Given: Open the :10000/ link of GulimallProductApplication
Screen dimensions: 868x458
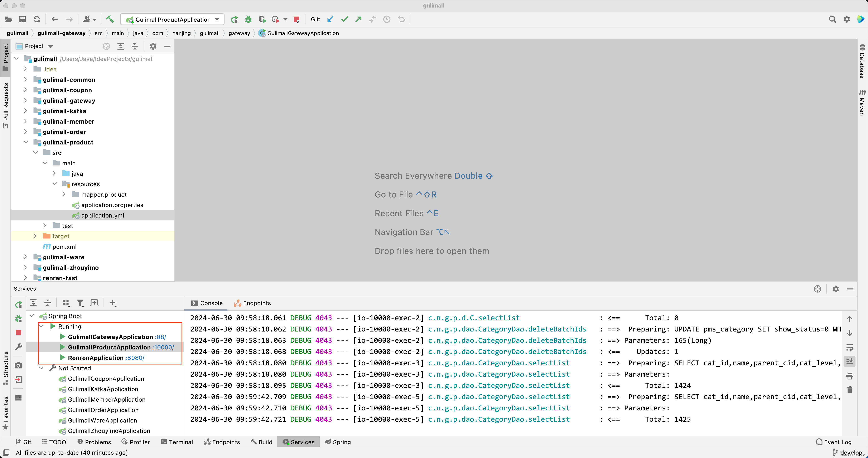Looking at the screenshot, I should pos(163,347).
